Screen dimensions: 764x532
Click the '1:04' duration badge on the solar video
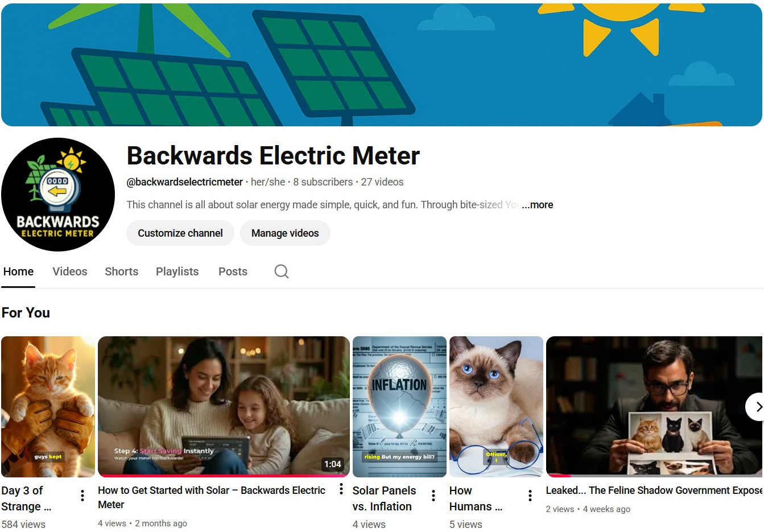coord(333,464)
